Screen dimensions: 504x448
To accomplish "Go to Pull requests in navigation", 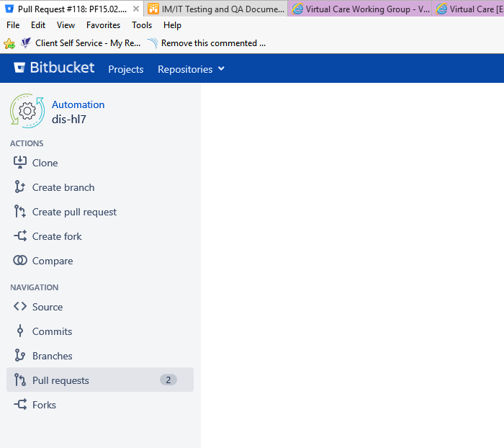I will pos(100,380).
